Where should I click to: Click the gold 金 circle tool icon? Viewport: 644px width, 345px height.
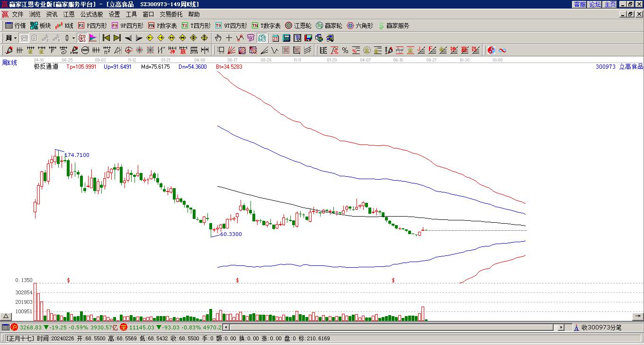(367, 50)
